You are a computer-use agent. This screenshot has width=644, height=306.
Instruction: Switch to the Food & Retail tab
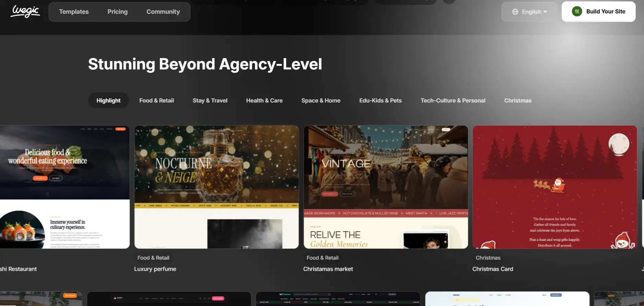tap(157, 100)
